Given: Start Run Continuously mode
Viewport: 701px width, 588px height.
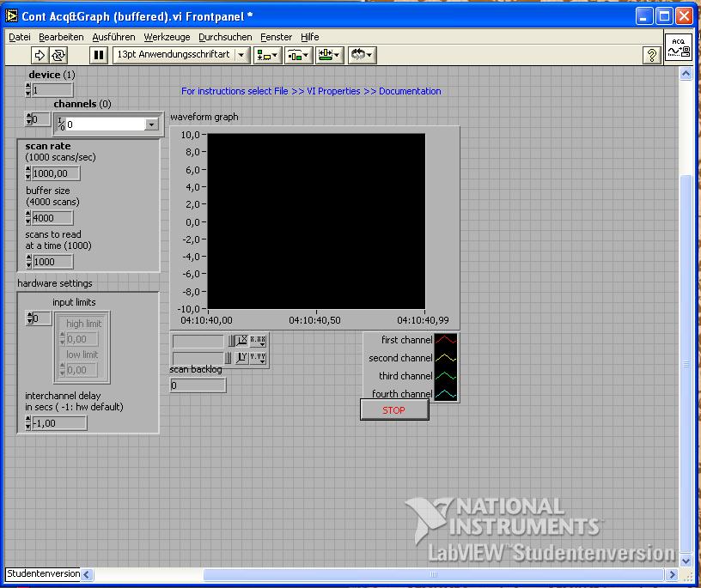Looking at the screenshot, I should click(58, 56).
